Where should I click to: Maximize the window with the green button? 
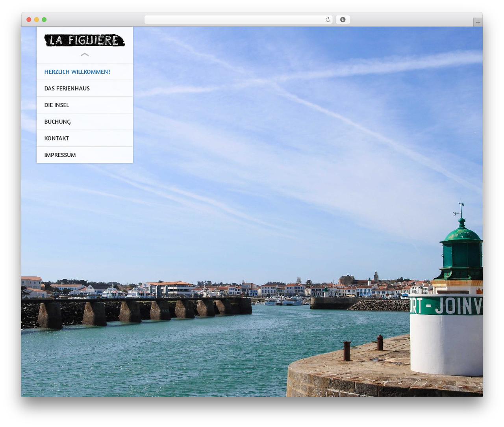click(x=44, y=20)
